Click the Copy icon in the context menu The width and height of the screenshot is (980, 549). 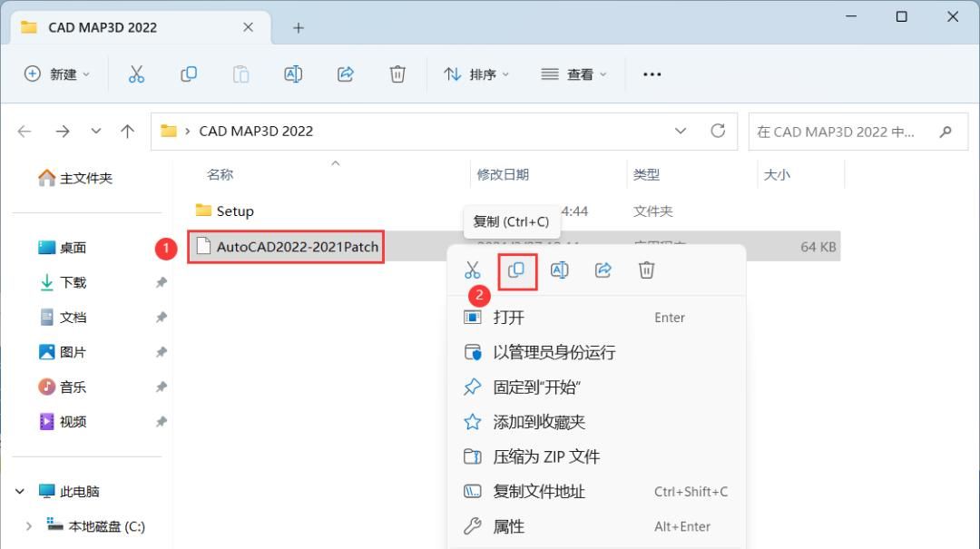point(515,270)
